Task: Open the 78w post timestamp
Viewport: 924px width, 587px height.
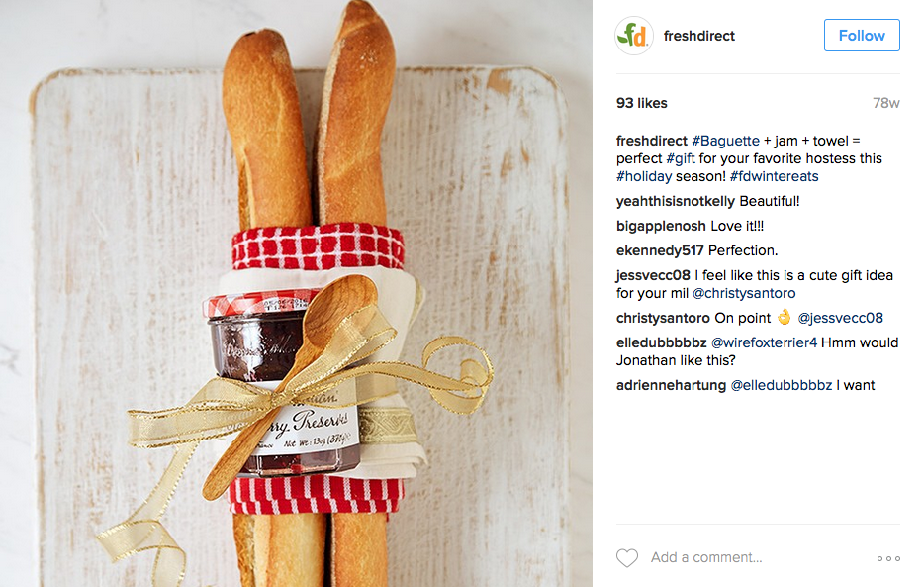Action: (885, 103)
